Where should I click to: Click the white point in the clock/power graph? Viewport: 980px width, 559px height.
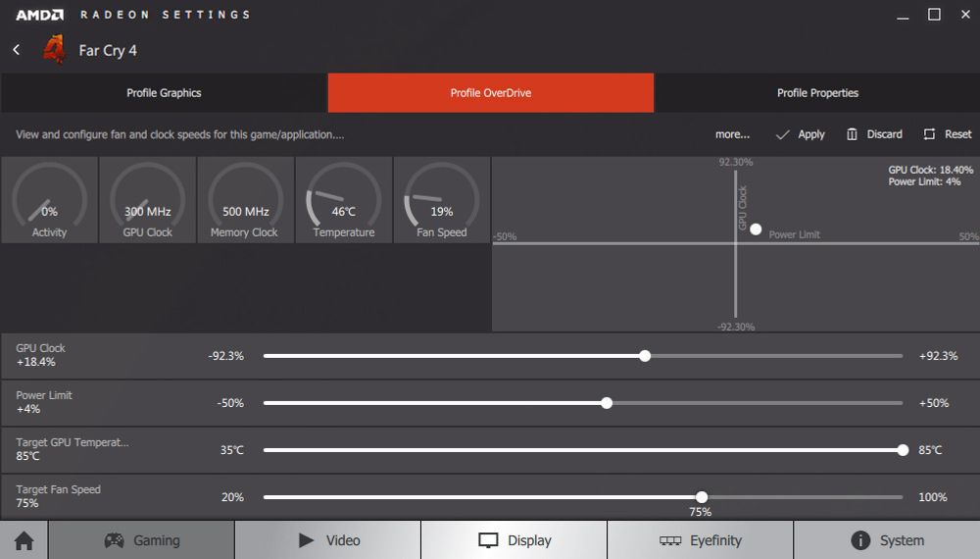pyautogui.click(x=756, y=229)
